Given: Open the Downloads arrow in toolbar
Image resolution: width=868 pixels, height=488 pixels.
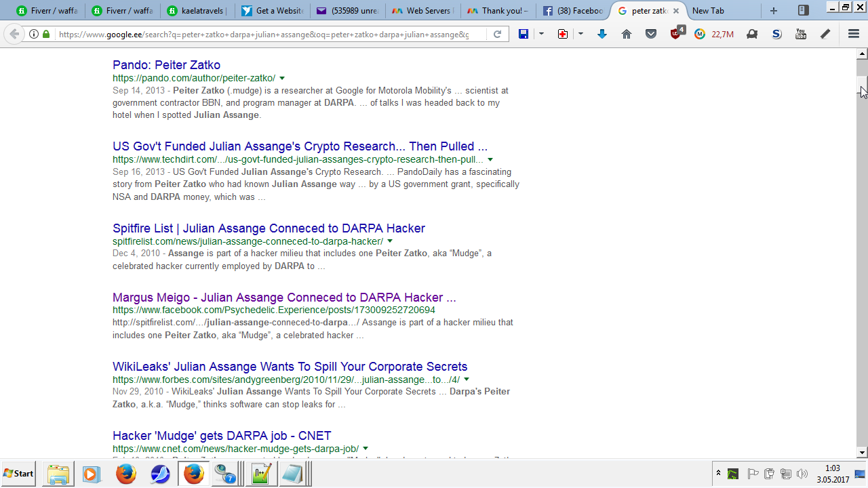Looking at the screenshot, I should tap(602, 34).
